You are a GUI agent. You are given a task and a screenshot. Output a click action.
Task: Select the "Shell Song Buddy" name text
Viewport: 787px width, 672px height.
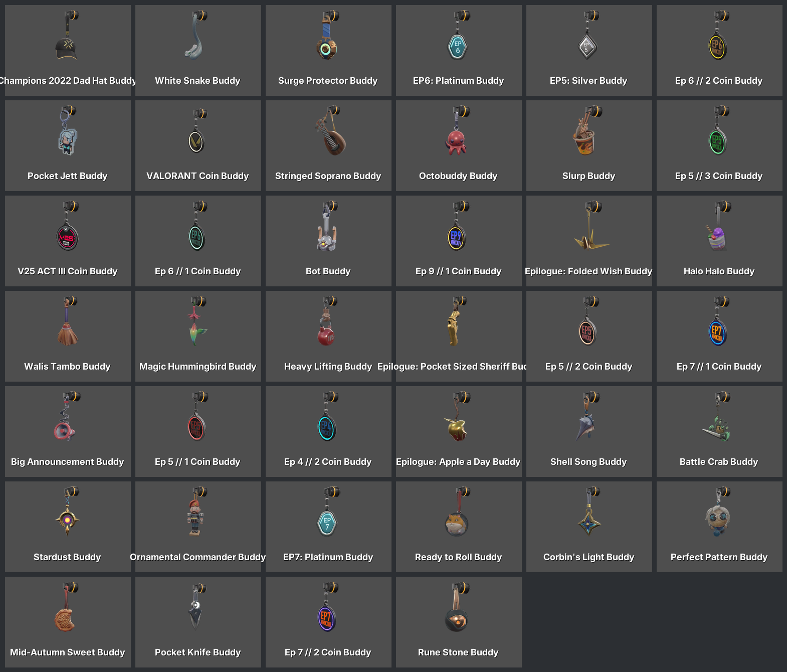[x=588, y=462]
